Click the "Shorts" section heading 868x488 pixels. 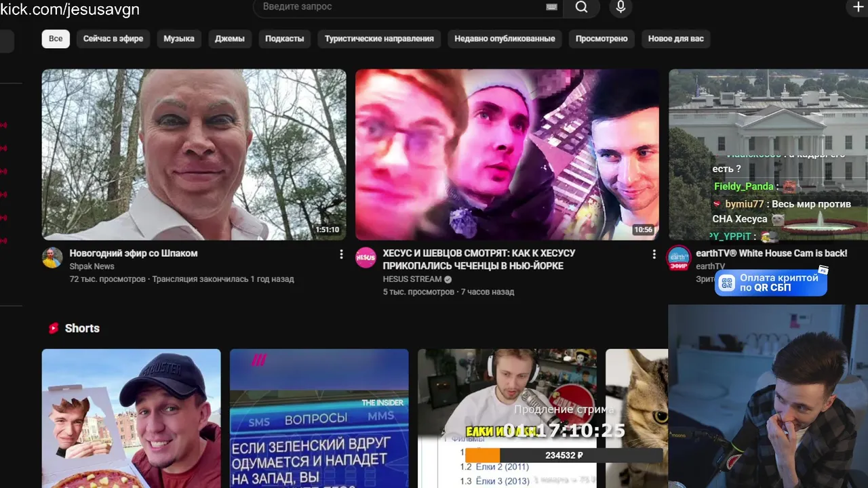coord(82,328)
